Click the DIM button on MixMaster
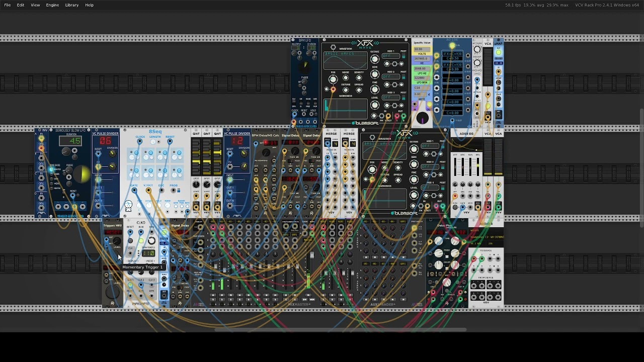This screenshot has height=362, width=644. coord(304,299)
